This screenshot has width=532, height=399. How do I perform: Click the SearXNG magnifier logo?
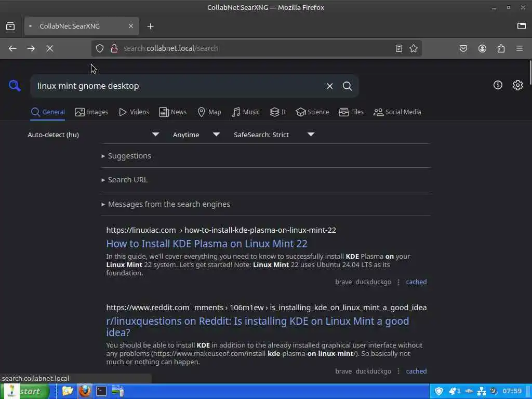(15, 86)
